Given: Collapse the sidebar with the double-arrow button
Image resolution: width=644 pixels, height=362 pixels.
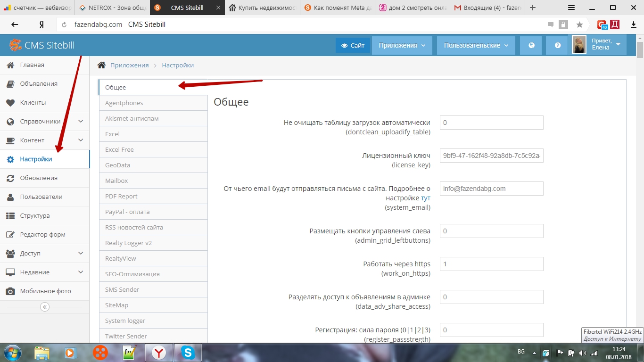Looking at the screenshot, I should point(45,307).
